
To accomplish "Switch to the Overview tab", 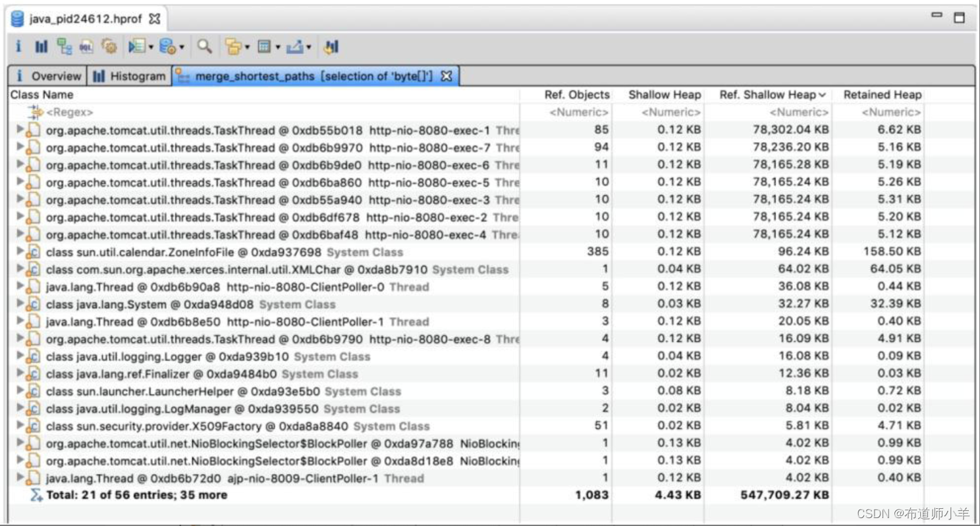I will (48, 76).
